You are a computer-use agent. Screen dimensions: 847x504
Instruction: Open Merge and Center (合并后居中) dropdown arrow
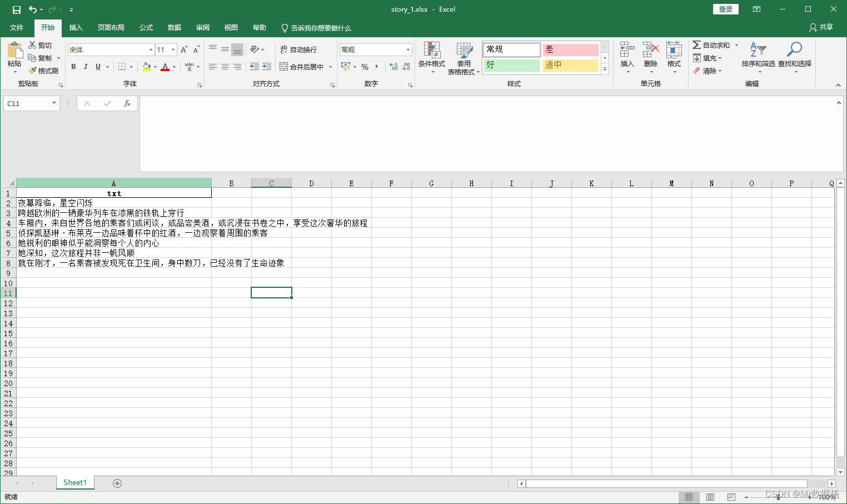[330, 67]
